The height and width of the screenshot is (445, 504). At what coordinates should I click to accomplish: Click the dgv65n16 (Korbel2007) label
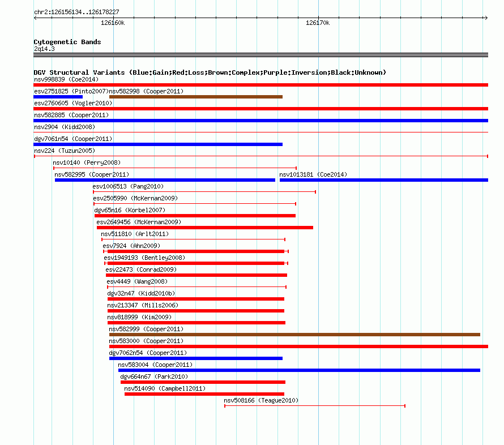pyautogui.click(x=130, y=210)
